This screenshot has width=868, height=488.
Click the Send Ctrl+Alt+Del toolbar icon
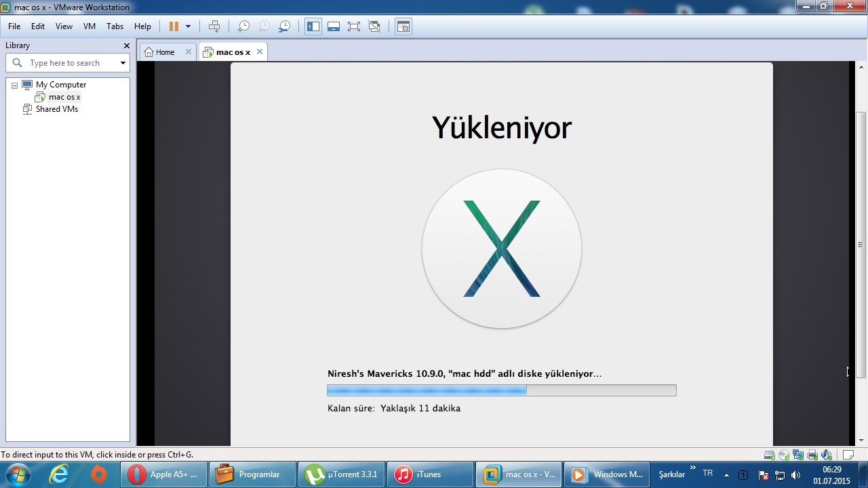[x=214, y=26]
